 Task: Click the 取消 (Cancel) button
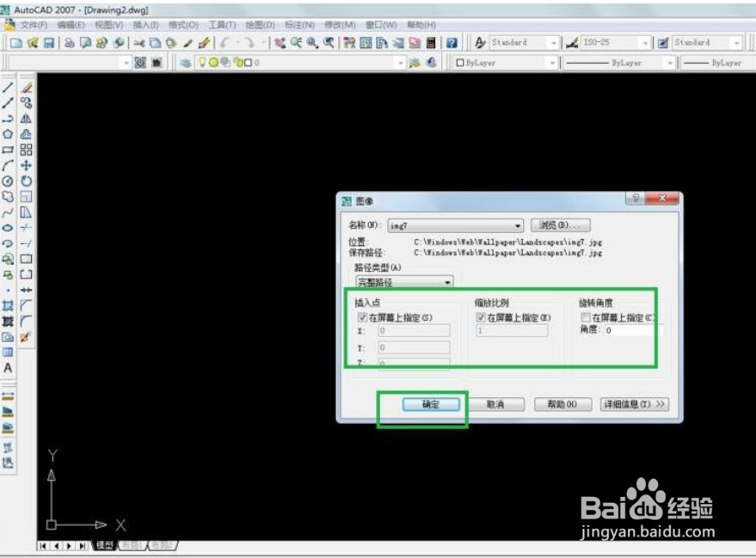(495, 404)
